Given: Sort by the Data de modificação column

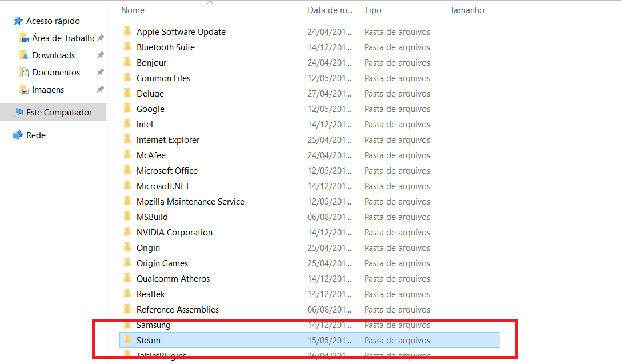Looking at the screenshot, I should click(x=330, y=10).
